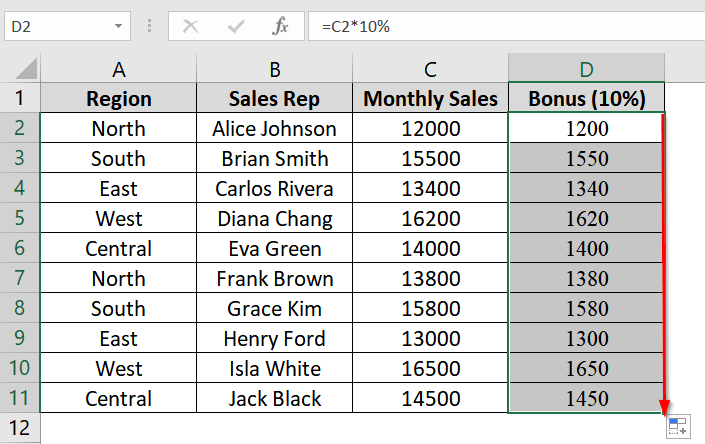Select row 12 header

click(20, 429)
